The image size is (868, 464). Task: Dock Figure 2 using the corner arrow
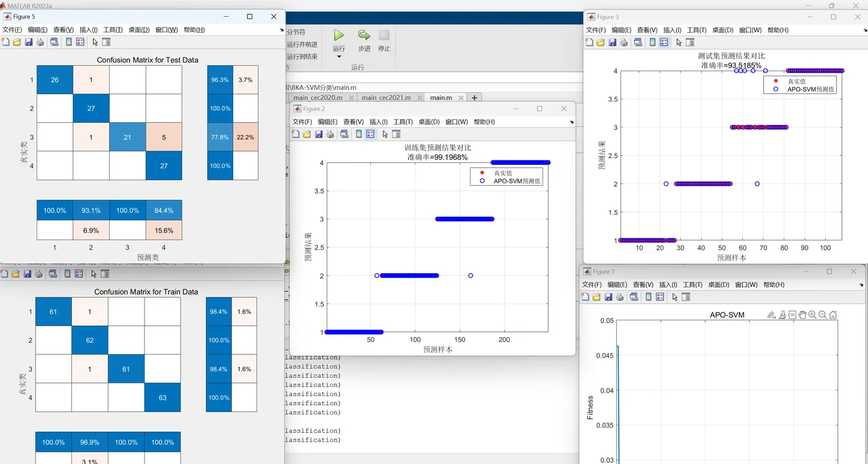[571, 123]
